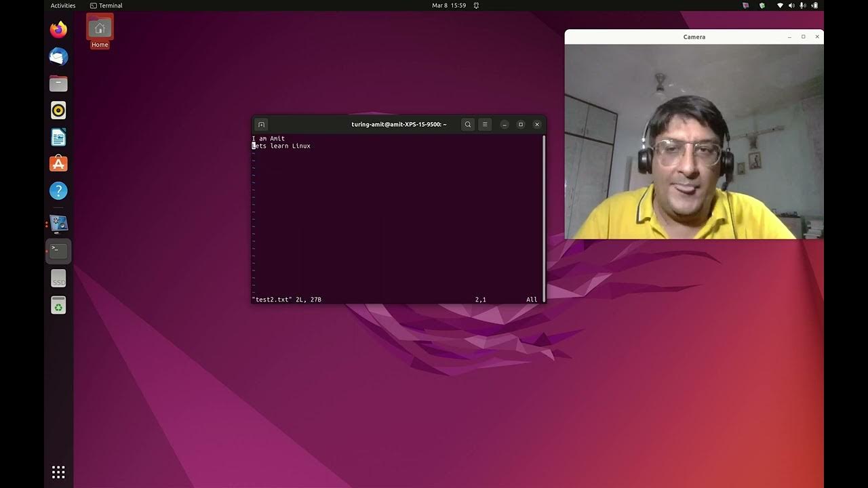Open Ubuntu Software store icon

click(58, 164)
